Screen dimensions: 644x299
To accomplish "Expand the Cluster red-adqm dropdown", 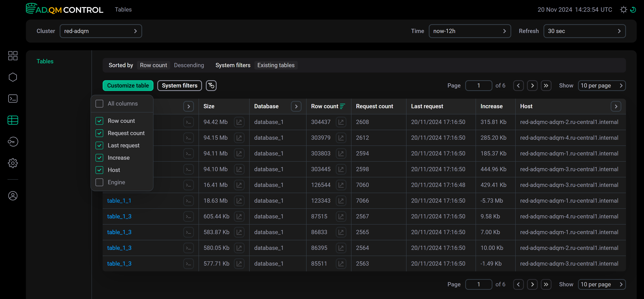I will click(101, 31).
